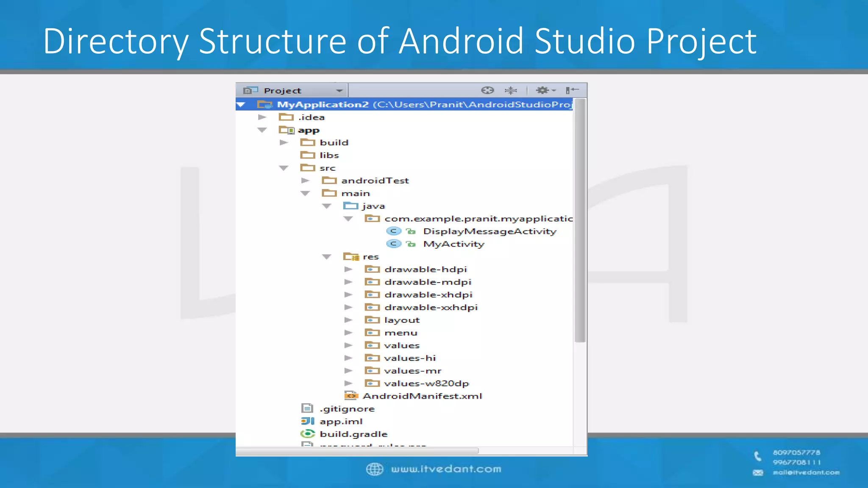The width and height of the screenshot is (868, 488).
Task: Collapse the res folder arrow
Action: [327, 257]
